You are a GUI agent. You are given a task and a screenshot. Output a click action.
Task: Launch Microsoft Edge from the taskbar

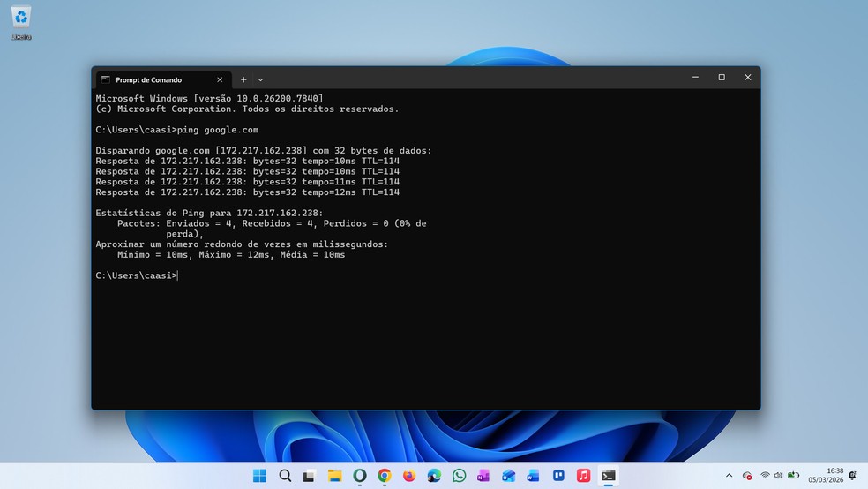(x=434, y=476)
